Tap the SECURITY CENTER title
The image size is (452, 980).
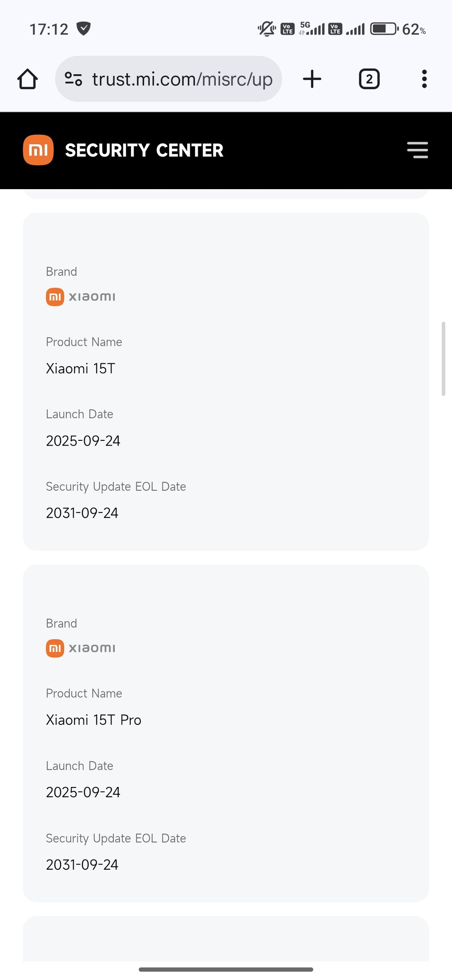click(x=144, y=151)
